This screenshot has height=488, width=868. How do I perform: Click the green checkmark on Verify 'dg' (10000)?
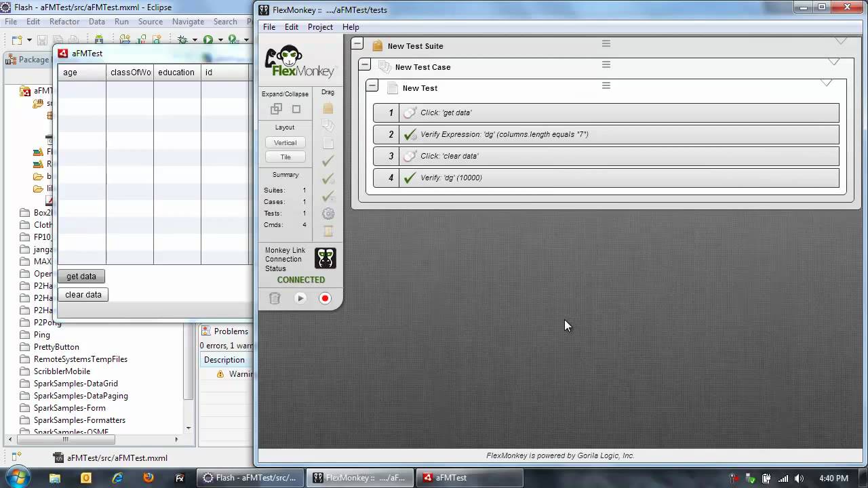(410, 178)
